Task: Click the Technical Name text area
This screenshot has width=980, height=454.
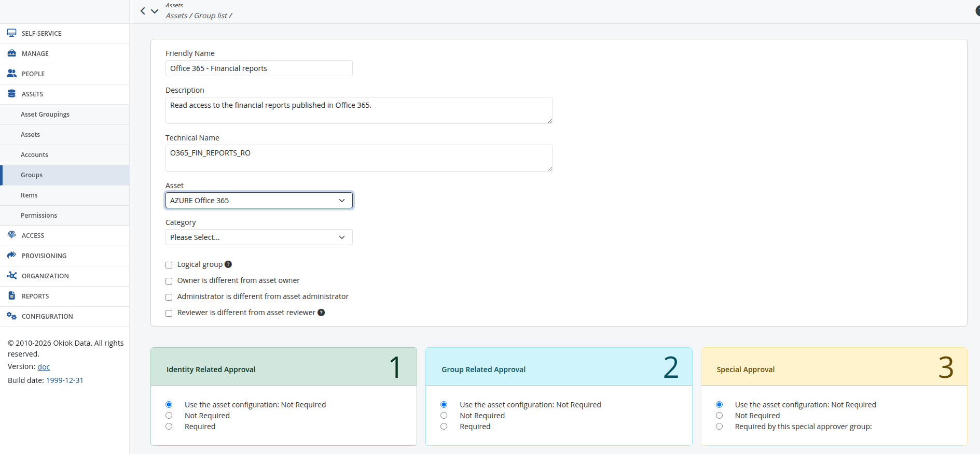Action: click(x=359, y=158)
